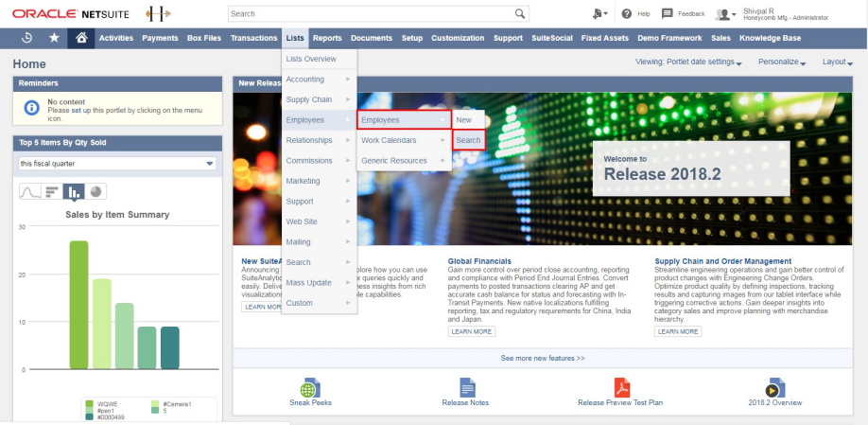Open the Recent Records clock icon
Viewport: 868px width, 425px height.
click(x=26, y=38)
